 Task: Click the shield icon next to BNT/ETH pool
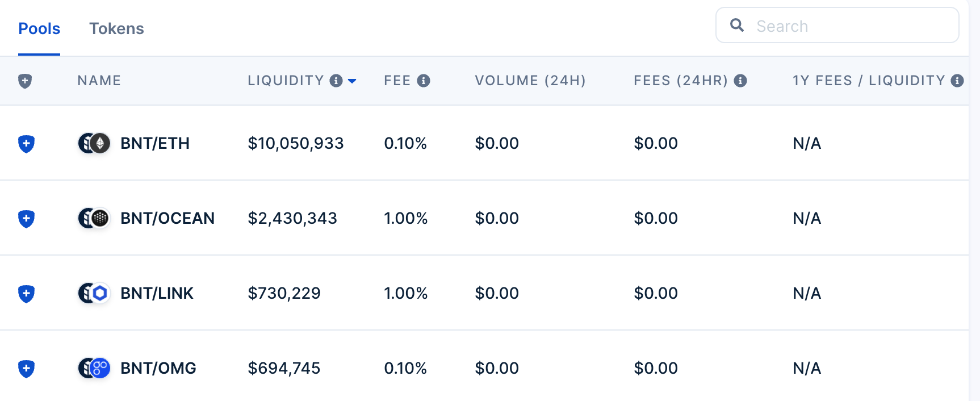26,144
